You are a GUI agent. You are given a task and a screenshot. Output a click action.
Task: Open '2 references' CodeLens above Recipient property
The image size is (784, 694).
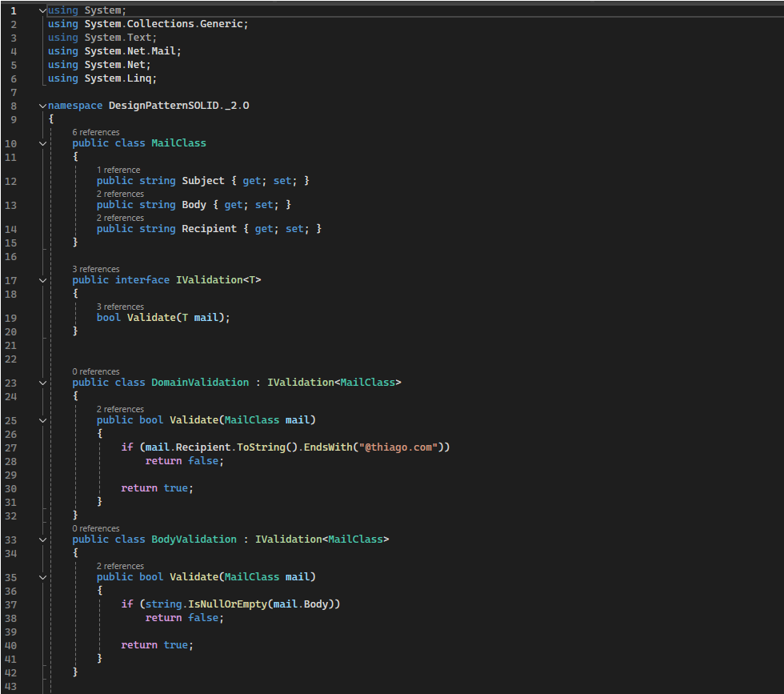[120, 218]
